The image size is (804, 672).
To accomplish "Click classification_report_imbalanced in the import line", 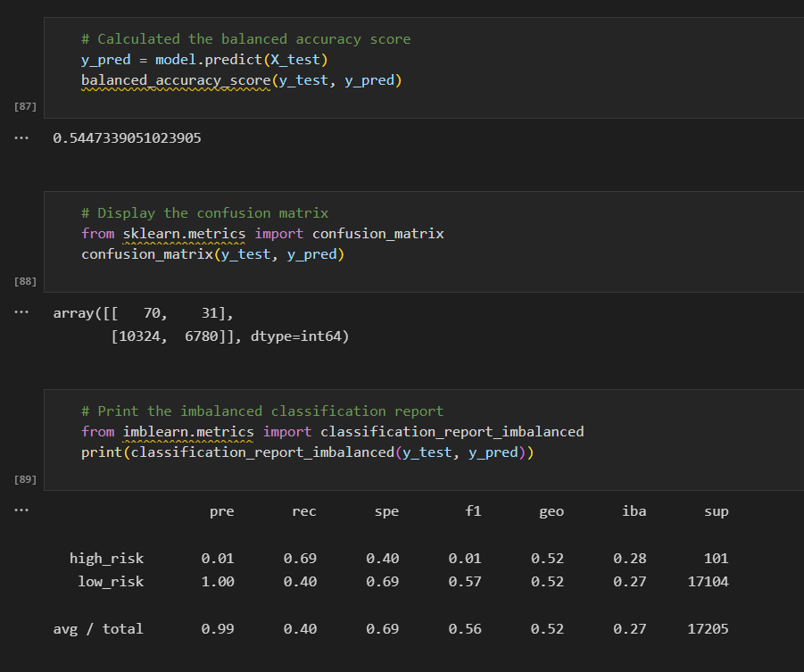I will click(452, 432).
